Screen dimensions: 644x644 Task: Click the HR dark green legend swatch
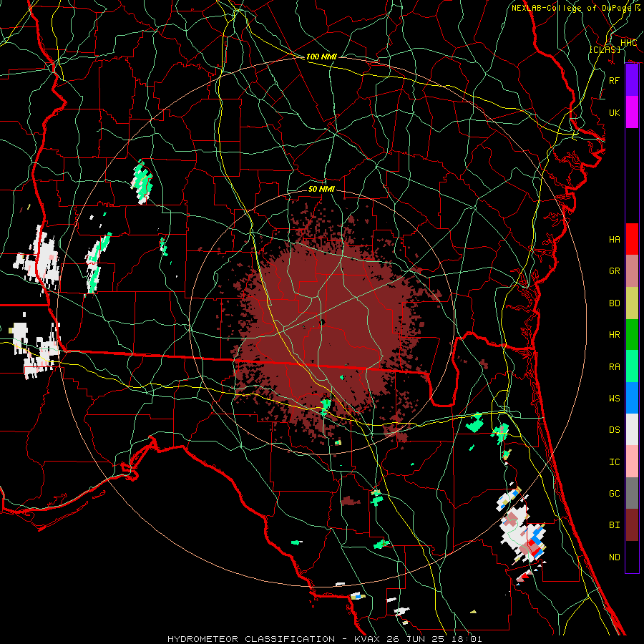tap(632, 335)
